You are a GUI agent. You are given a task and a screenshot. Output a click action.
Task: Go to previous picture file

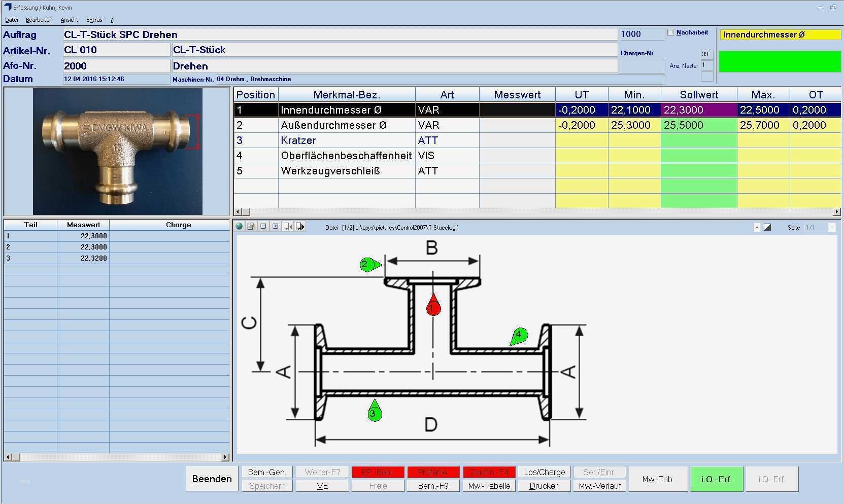tap(288, 227)
